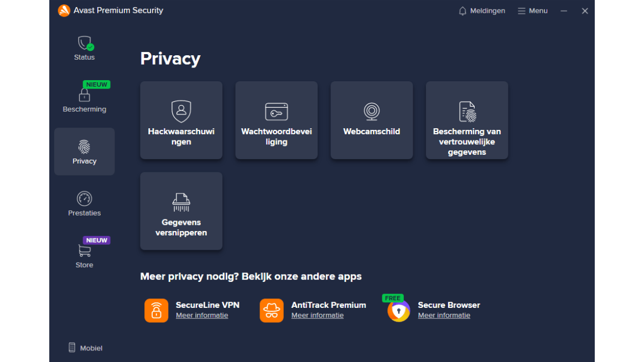
Task: Click the Webcamschild webcam icon
Action: [371, 112]
